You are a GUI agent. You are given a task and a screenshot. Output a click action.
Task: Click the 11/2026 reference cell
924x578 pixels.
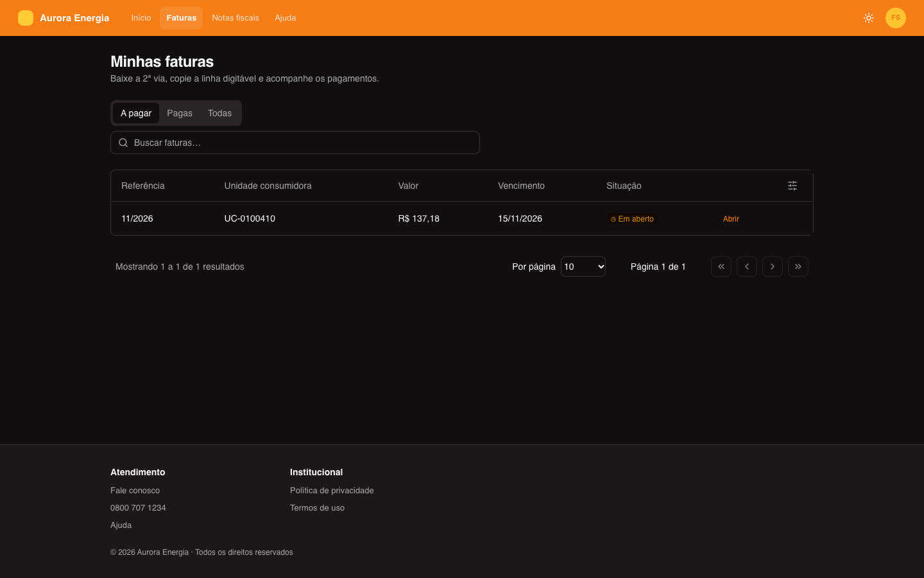point(137,218)
